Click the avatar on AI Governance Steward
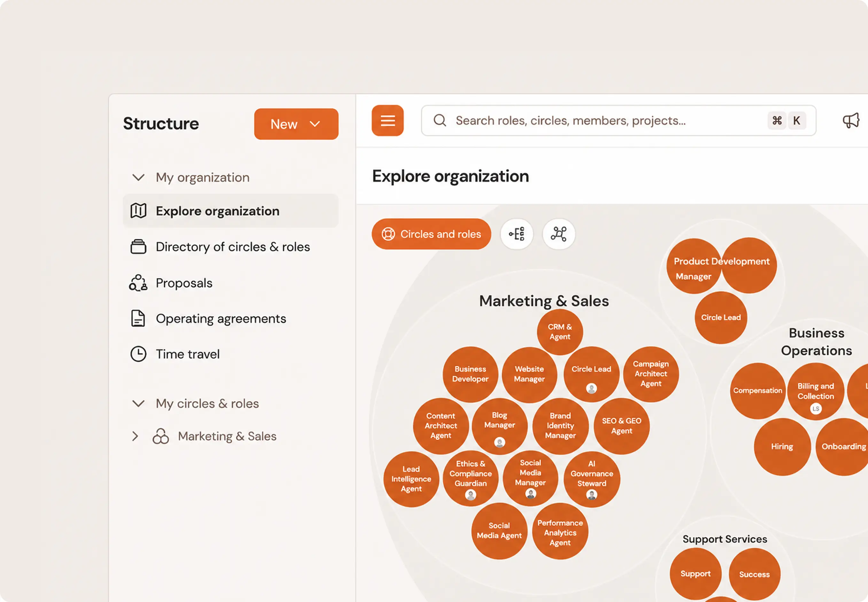The height and width of the screenshot is (602, 868). point(592,495)
